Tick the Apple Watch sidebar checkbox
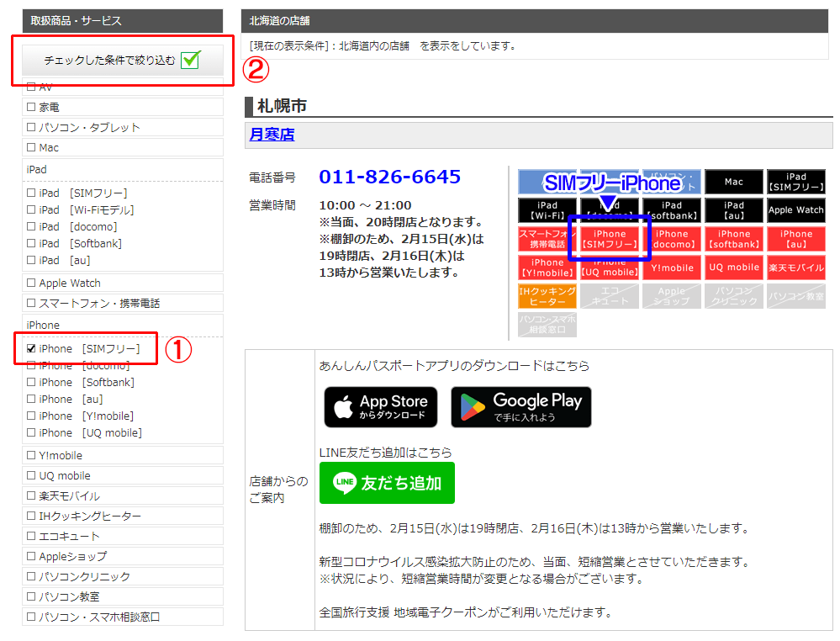This screenshot has width=840, height=641. (31, 283)
